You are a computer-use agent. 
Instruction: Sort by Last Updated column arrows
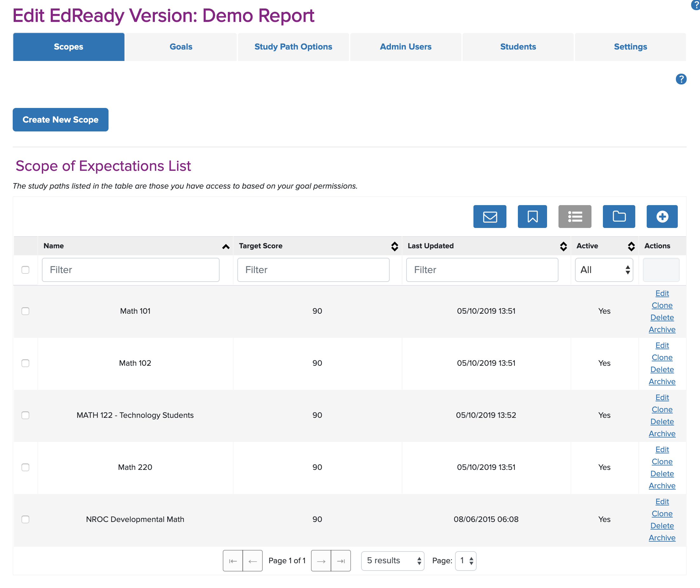tap(563, 246)
